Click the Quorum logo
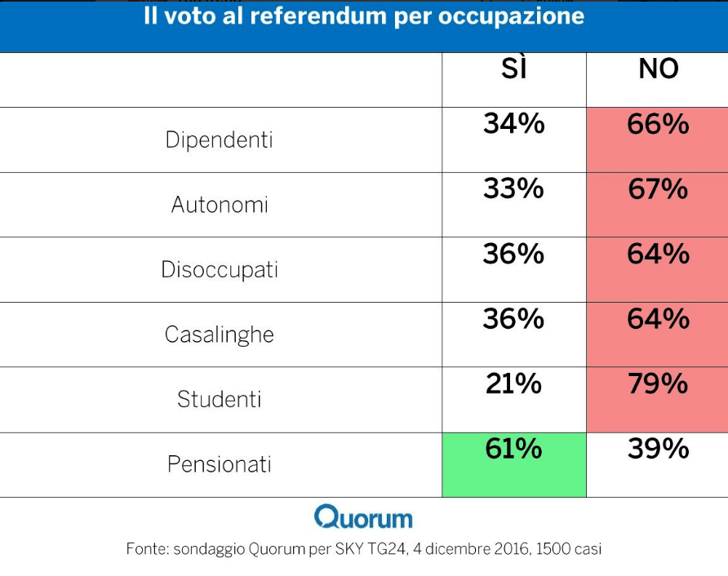 363,517
